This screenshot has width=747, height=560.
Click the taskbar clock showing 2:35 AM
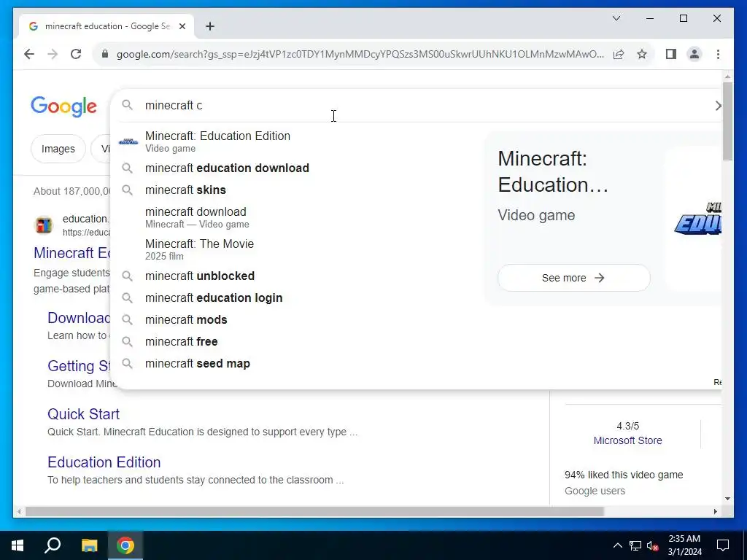[x=684, y=545]
